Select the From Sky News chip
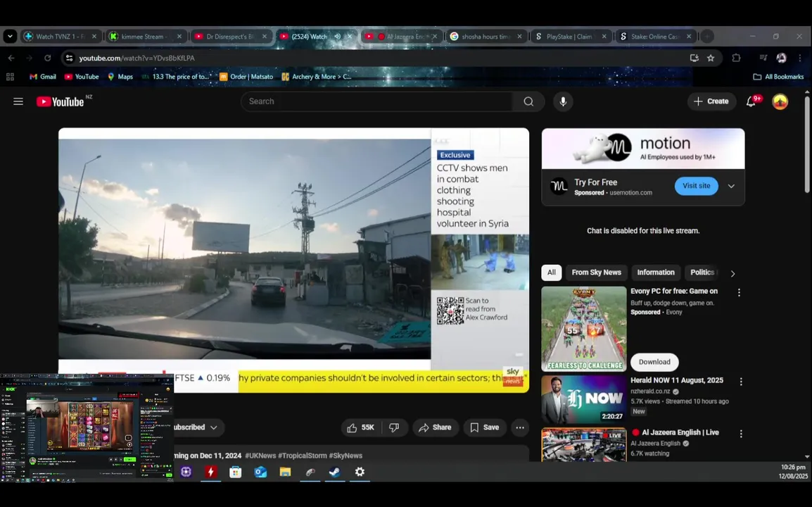Image resolution: width=812 pixels, height=507 pixels. coord(596,273)
